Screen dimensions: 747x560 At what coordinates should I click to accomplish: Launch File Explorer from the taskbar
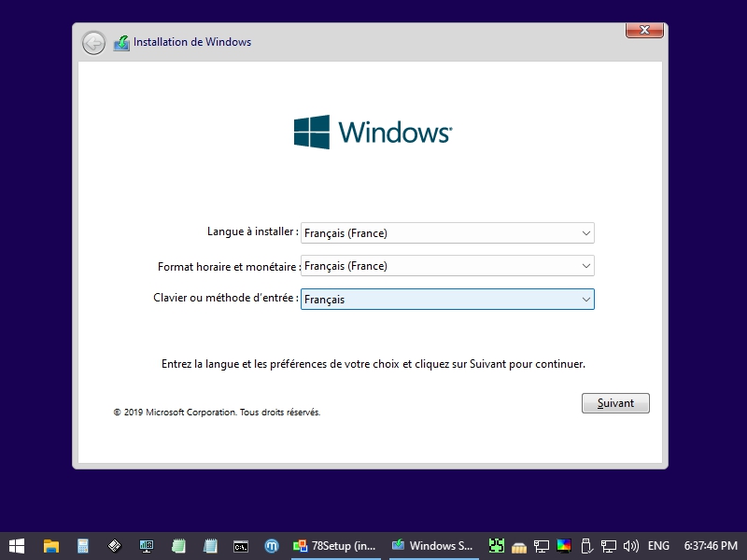point(51,545)
